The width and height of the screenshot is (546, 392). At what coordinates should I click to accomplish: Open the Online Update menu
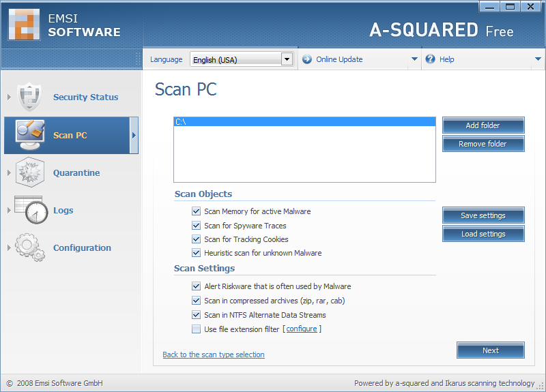339,59
